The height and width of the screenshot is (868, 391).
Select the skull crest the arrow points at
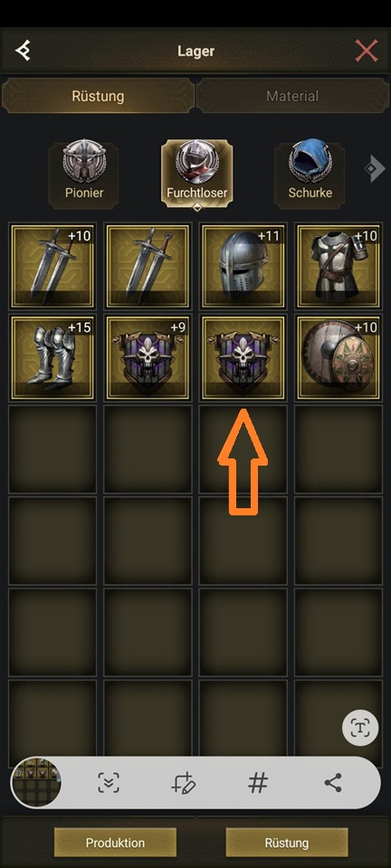pos(243,358)
